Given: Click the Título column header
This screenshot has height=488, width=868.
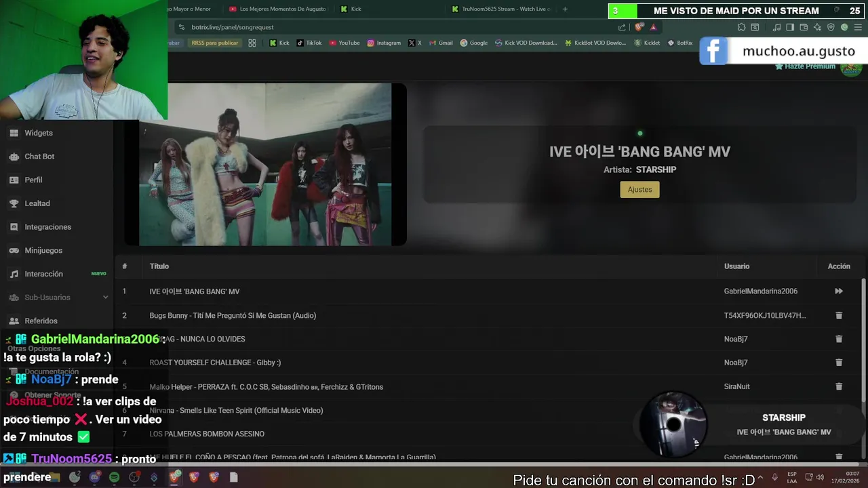Looking at the screenshot, I should (x=159, y=266).
